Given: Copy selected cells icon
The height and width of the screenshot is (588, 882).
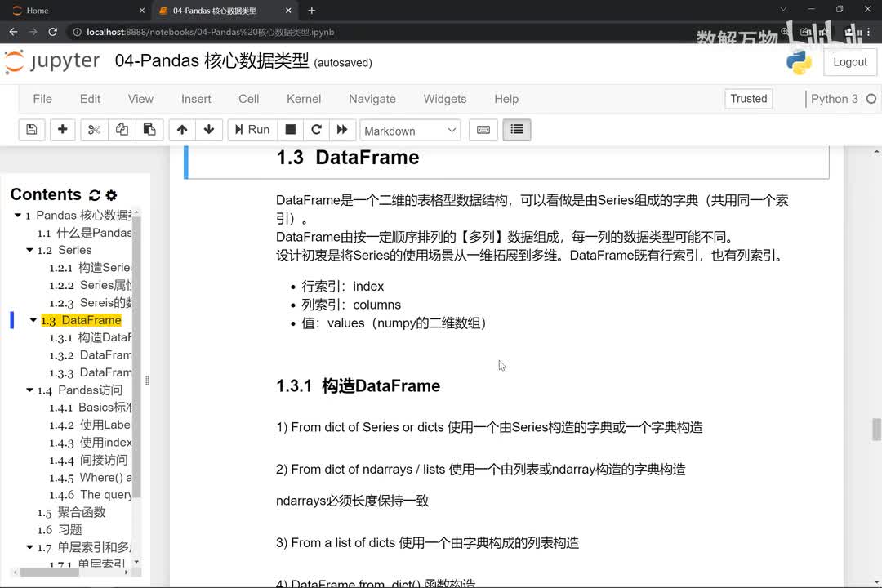Looking at the screenshot, I should pyautogui.click(x=122, y=130).
